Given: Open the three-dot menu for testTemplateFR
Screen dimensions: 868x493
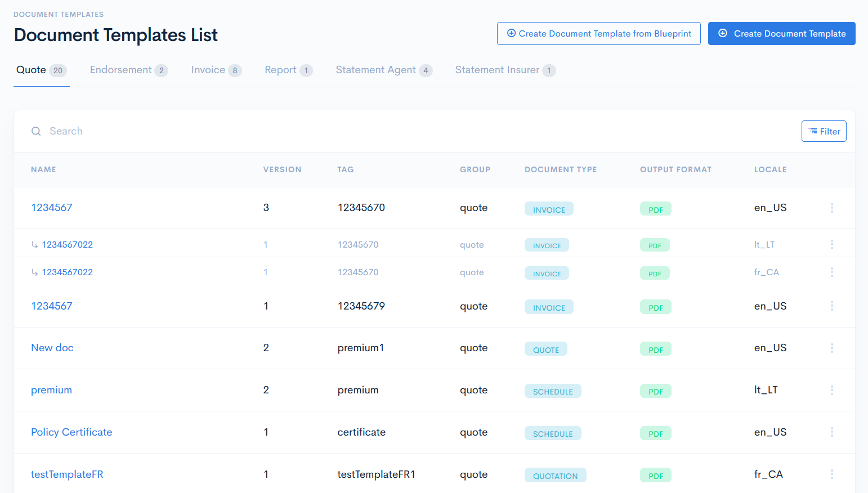Looking at the screenshot, I should (x=832, y=474).
